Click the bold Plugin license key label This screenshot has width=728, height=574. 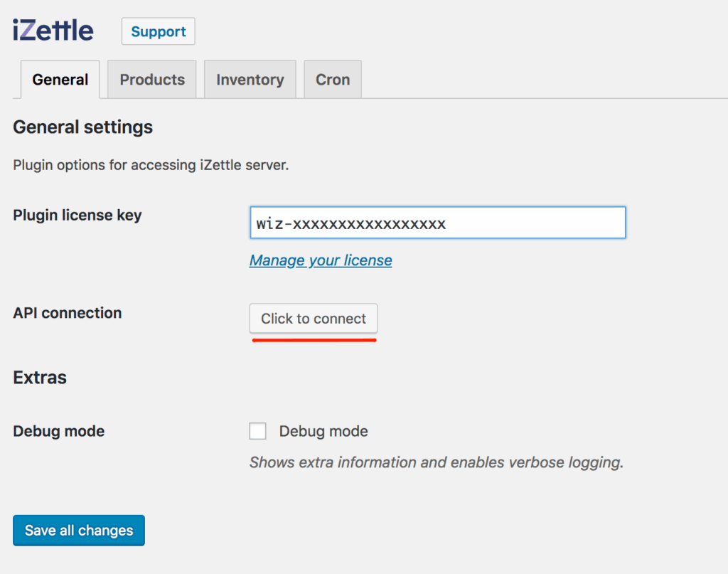[77, 215]
